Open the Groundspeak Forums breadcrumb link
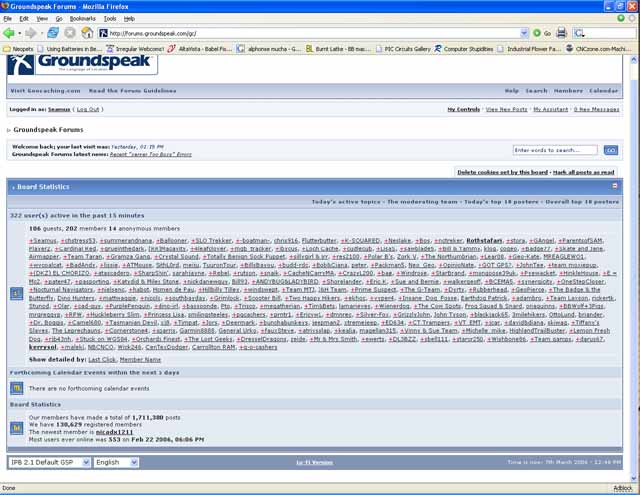Image resolution: width=640 pixels, height=495 pixels. click(48, 130)
